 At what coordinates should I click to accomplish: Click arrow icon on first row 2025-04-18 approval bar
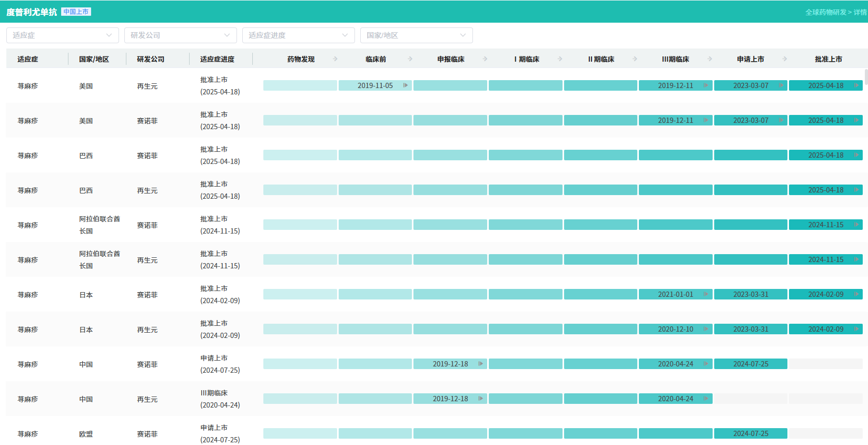coord(856,85)
